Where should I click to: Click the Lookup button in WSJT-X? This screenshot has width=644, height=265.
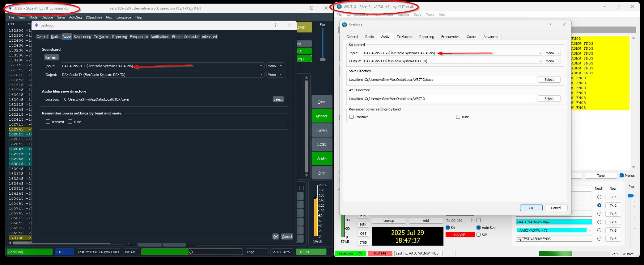click(x=389, y=221)
